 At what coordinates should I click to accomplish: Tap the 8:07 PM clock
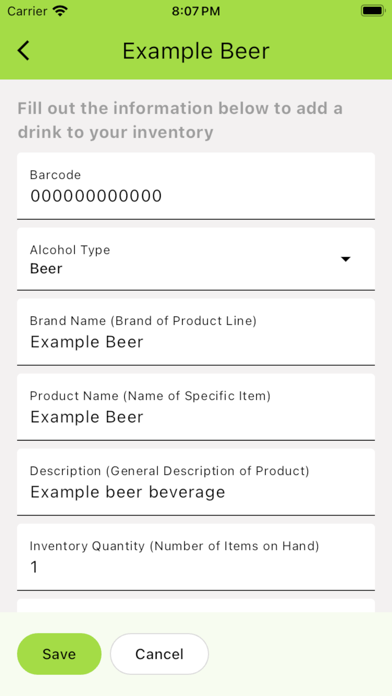[196, 11]
